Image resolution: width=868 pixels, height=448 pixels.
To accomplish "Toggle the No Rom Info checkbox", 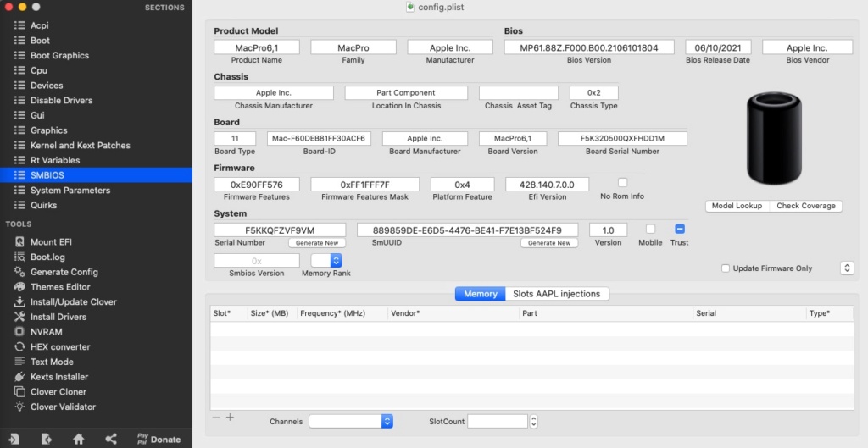I will pos(622,183).
